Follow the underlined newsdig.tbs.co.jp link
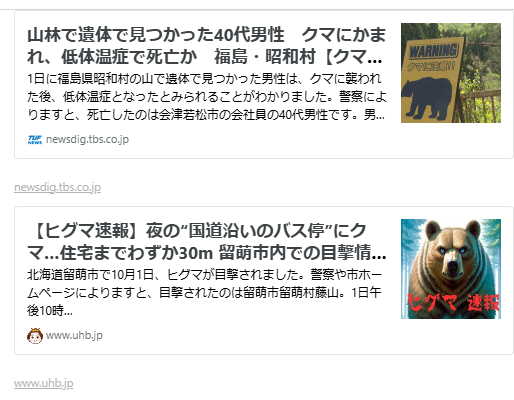The height and width of the screenshot is (400, 514). [x=57, y=187]
